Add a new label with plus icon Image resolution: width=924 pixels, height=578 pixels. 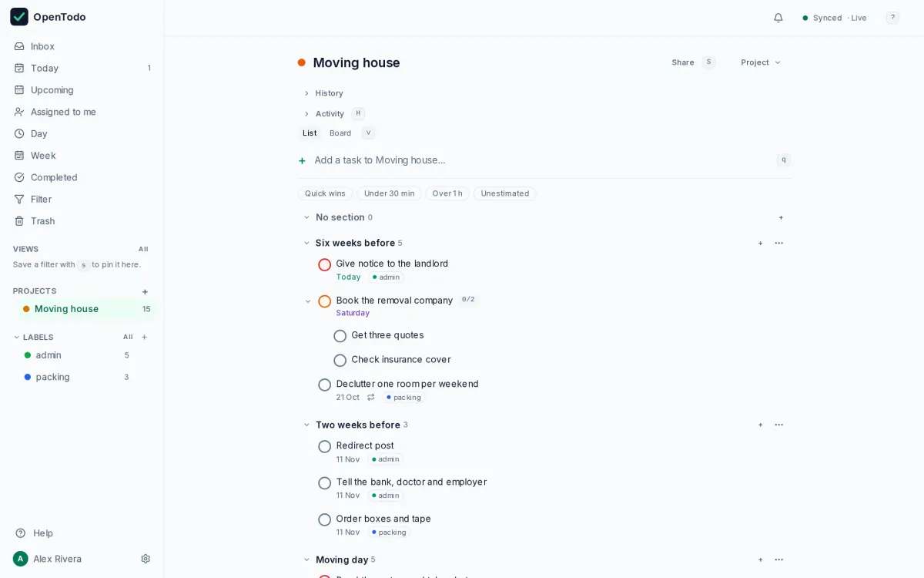144,337
